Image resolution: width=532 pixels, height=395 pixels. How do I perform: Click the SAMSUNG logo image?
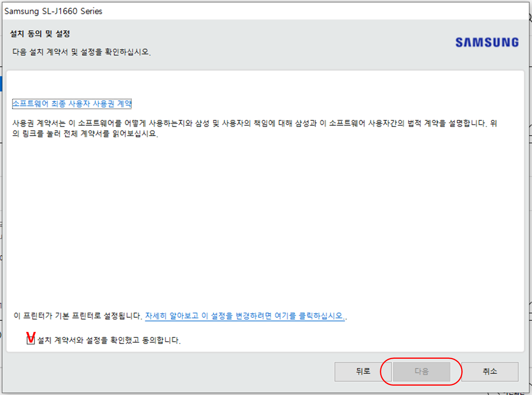[486, 42]
